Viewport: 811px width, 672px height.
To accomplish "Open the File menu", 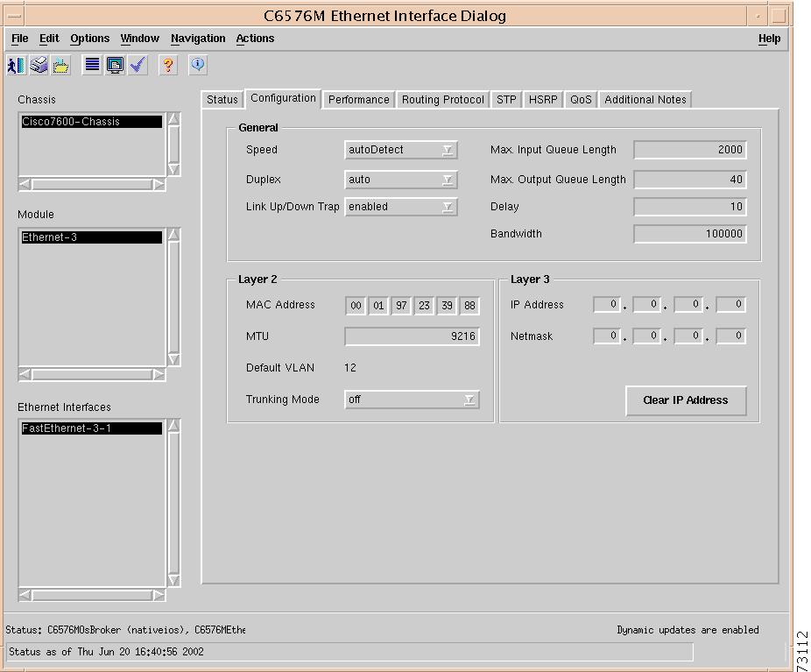I will pos(19,39).
